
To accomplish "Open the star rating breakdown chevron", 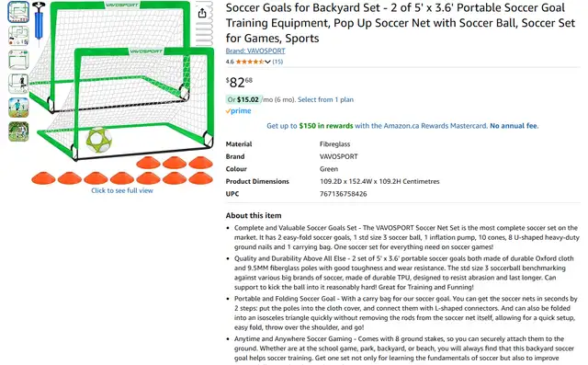I will tap(267, 62).
